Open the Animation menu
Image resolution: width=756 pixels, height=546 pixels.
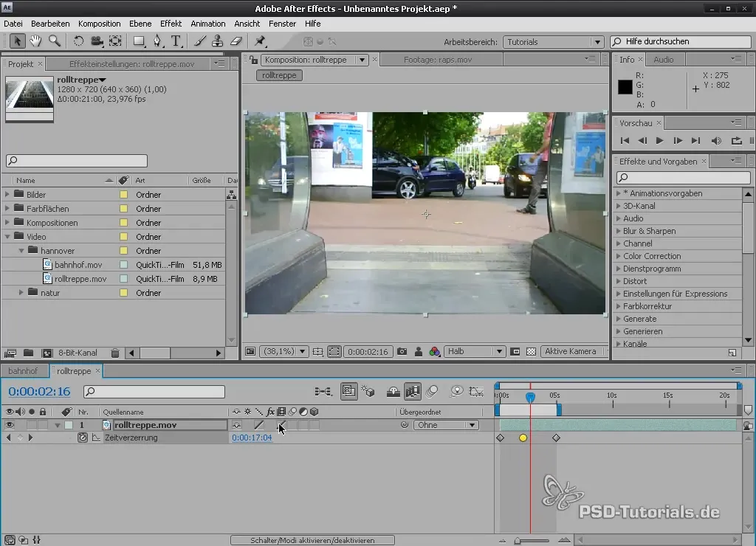pos(207,24)
